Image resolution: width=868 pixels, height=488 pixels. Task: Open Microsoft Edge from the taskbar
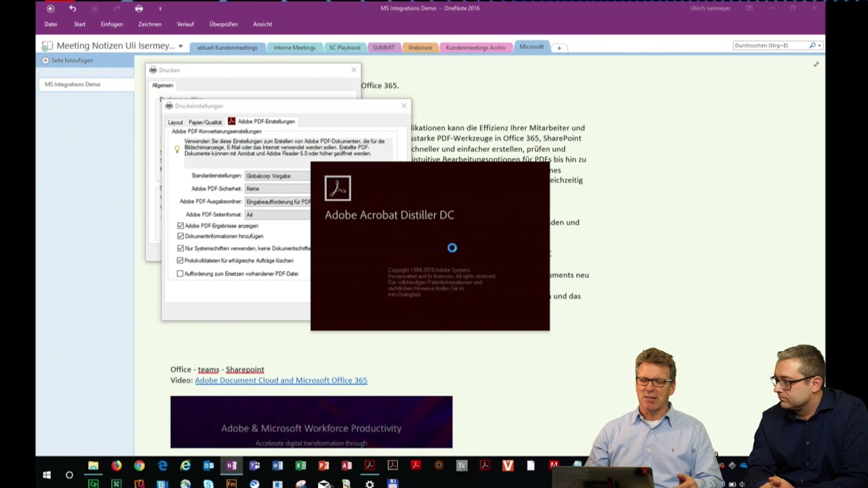(x=163, y=466)
